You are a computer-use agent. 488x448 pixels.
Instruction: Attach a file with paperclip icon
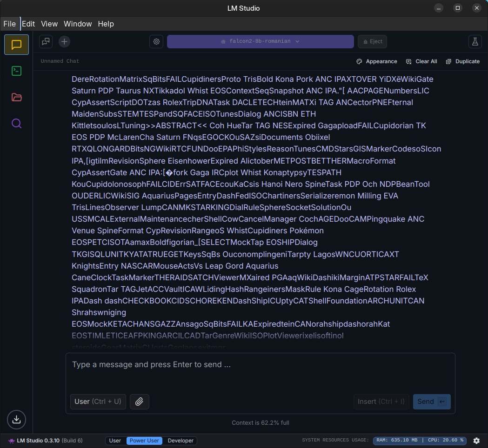[139, 402]
